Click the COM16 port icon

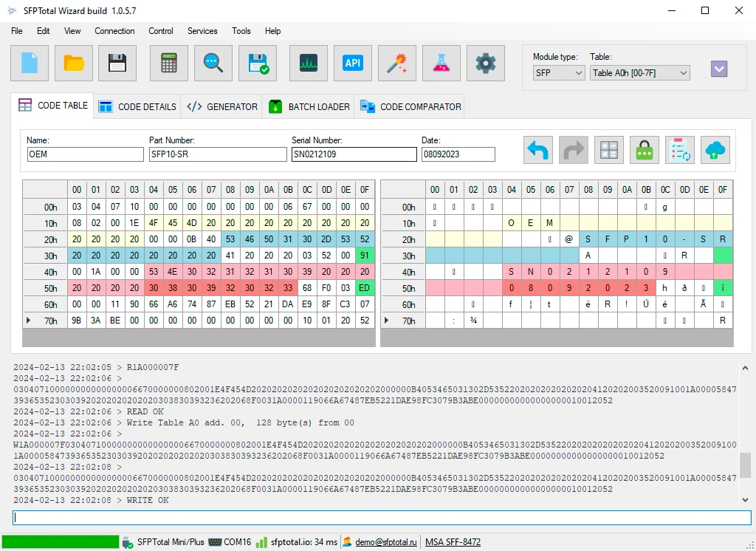pos(215,542)
